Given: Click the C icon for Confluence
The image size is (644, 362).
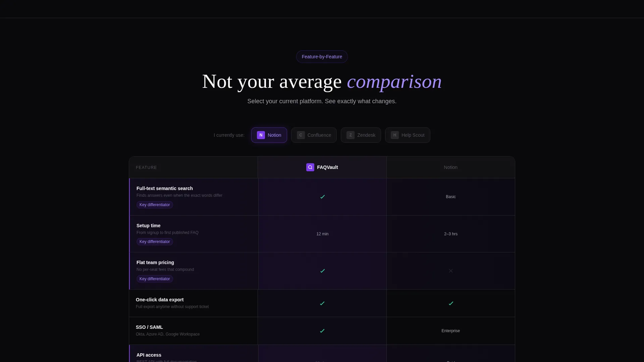Looking at the screenshot, I should 301,135.
